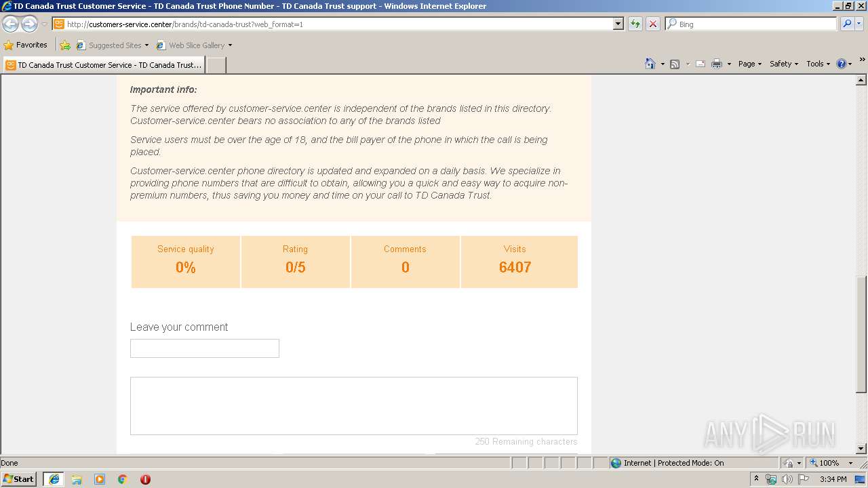Launch Windows Media Player from taskbar
Screen dimensions: 868x488
point(100,479)
